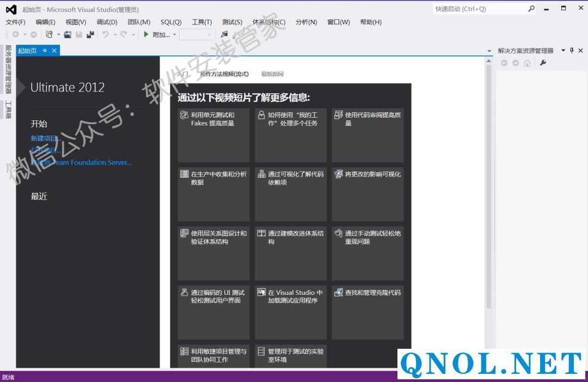Click the Quick Launch magnifier icon
This screenshot has width=588, height=382.
coord(531,9)
